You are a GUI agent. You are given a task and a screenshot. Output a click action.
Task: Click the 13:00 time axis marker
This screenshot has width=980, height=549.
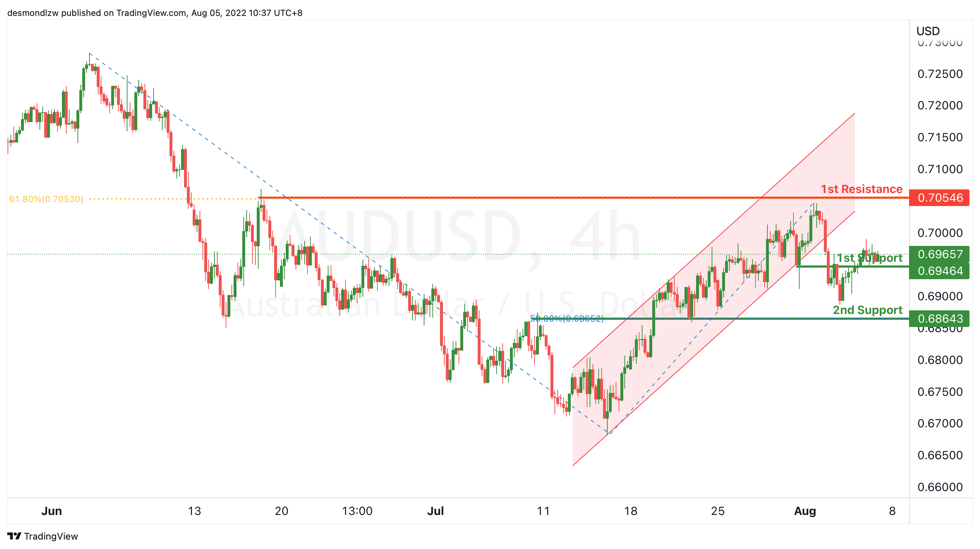click(357, 511)
